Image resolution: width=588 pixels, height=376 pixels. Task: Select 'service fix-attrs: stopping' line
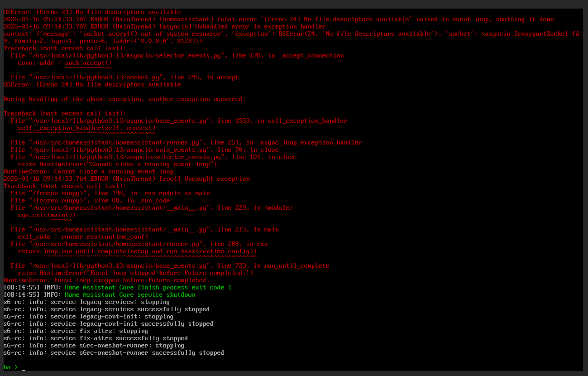tap(76, 331)
